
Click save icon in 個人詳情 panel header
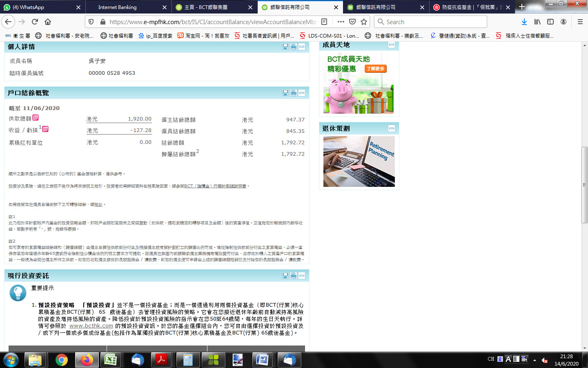(285, 47)
